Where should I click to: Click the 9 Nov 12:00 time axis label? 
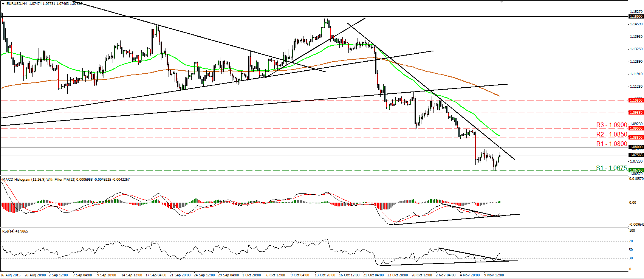click(x=494, y=275)
